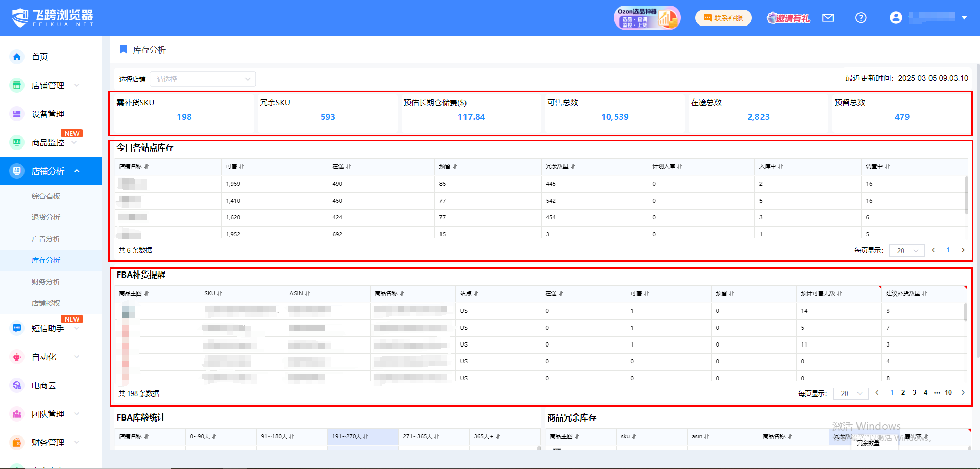Toggle sort on SKU column header
980x469 pixels.
pos(220,294)
